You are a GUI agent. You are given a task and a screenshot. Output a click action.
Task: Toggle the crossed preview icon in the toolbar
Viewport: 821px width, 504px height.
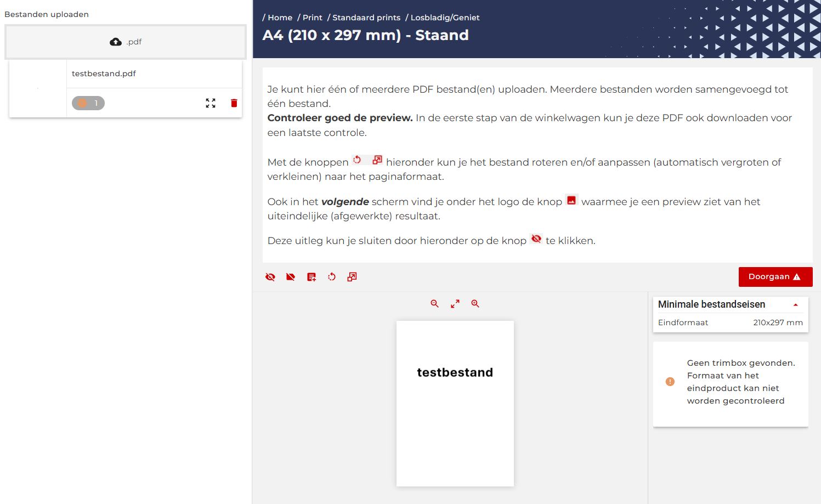pos(290,277)
